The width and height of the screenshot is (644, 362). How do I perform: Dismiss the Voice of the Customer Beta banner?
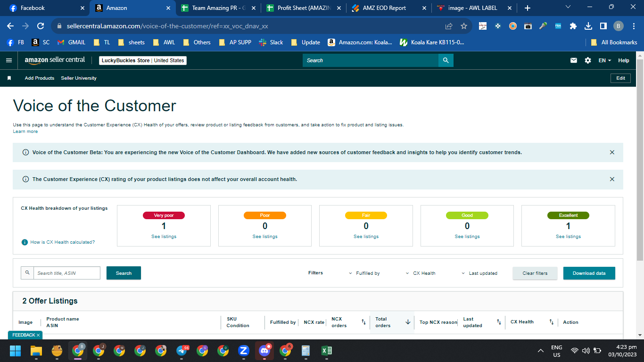[x=612, y=152]
